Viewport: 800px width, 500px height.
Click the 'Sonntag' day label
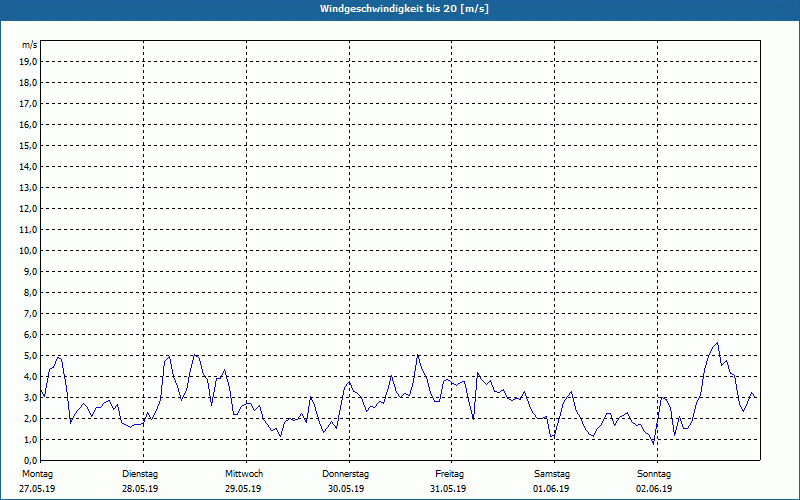tap(654, 474)
